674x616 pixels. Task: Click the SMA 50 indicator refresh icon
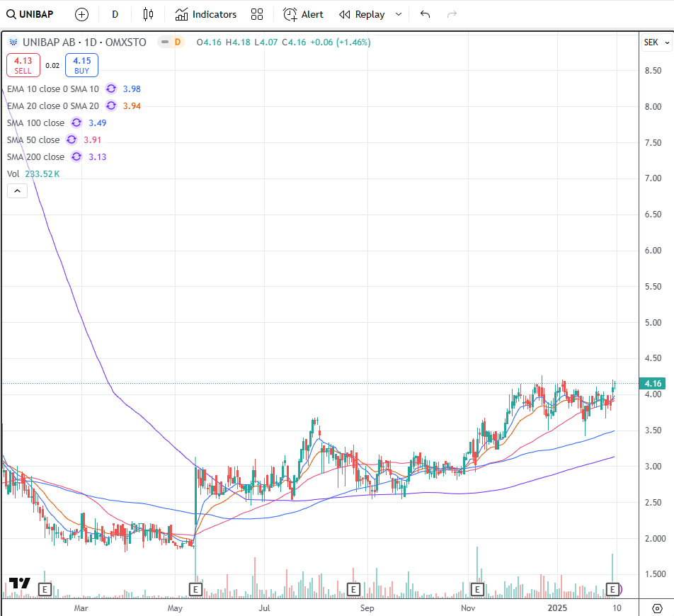pos(72,139)
